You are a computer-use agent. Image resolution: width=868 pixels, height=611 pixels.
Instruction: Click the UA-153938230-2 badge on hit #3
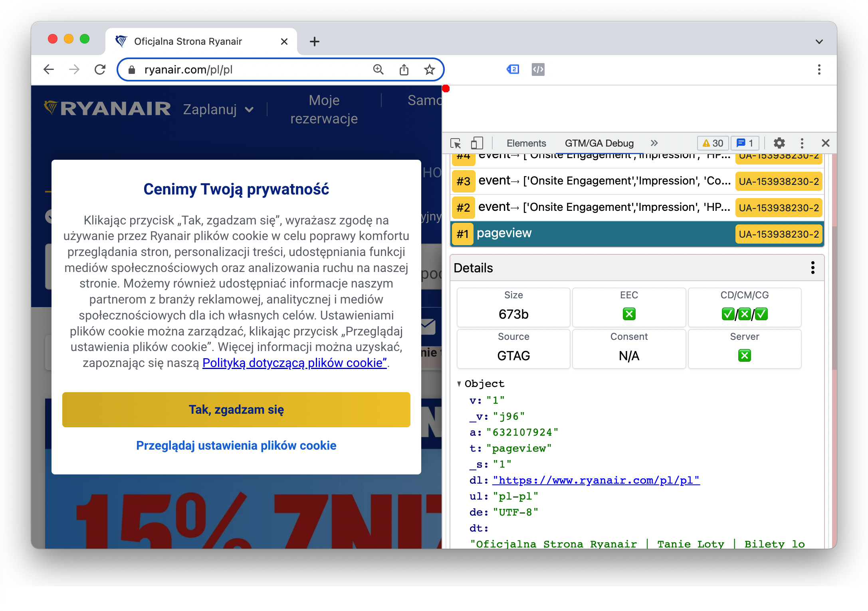click(x=779, y=181)
